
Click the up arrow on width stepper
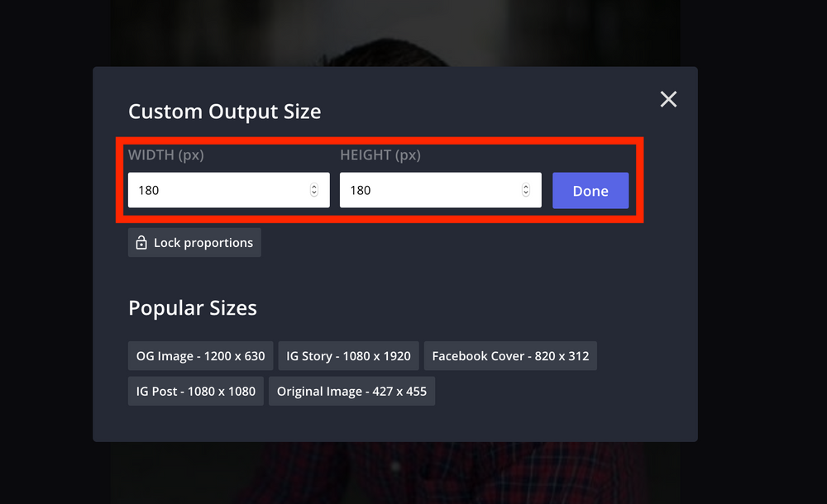pos(313,185)
